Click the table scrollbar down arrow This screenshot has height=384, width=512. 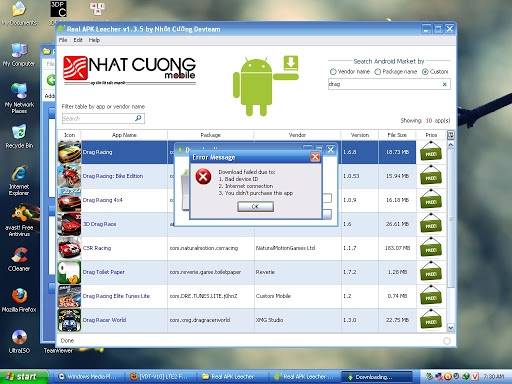click(x=451, y=328)
